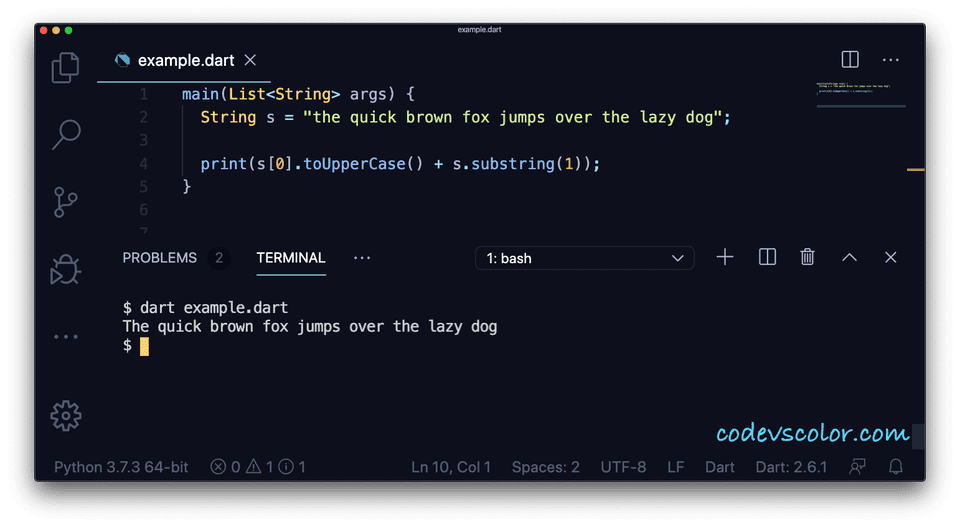Screen dimensions: 960x527
Task: Split the terminal pane
Action: pyautogui.click(x=767, y=257)
